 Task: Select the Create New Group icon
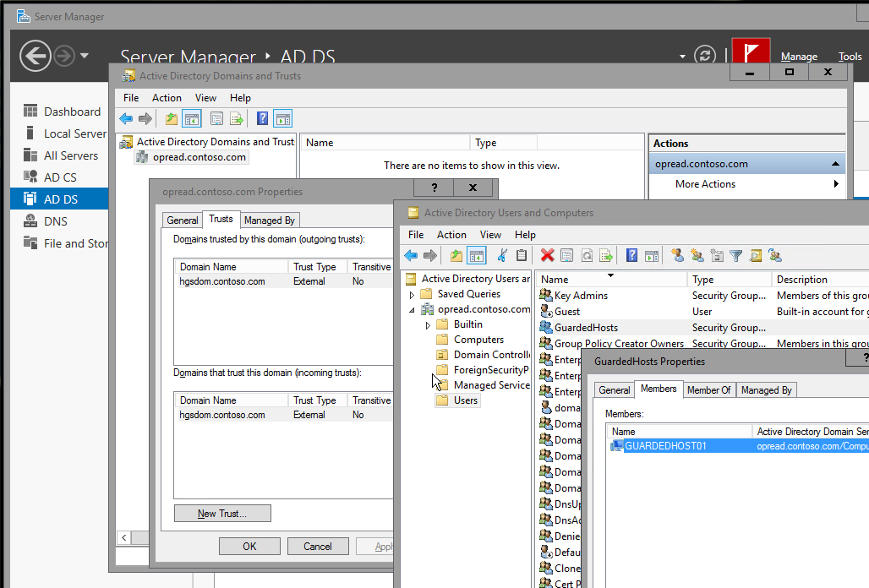click(x=697, y=255)
